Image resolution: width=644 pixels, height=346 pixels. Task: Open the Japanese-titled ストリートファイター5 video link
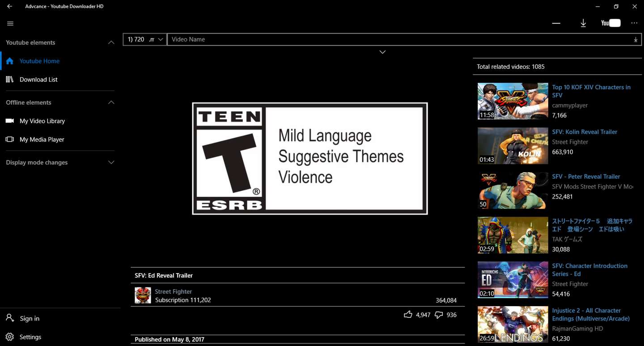pos(592,225)
